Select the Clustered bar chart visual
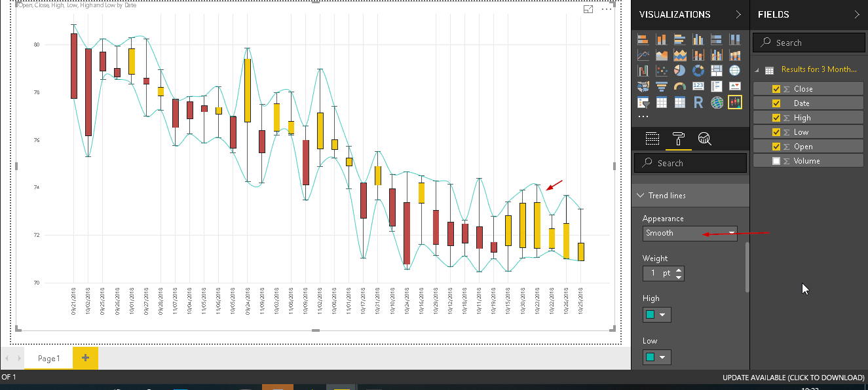Screen dimensions: 868x390 pos(680,40)
